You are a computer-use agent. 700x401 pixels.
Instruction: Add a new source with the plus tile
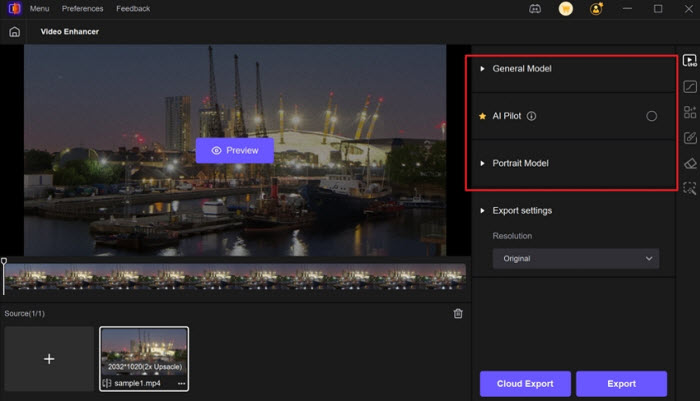49,359
